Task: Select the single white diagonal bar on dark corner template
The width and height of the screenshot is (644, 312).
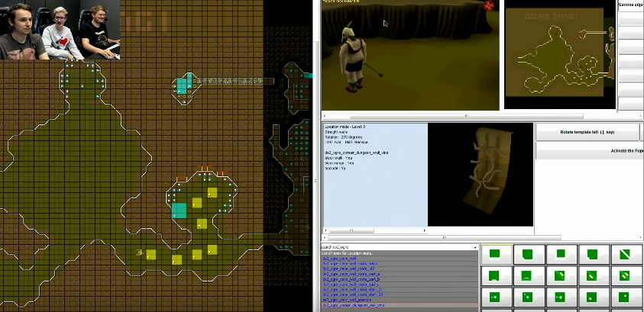Action: 561,275
